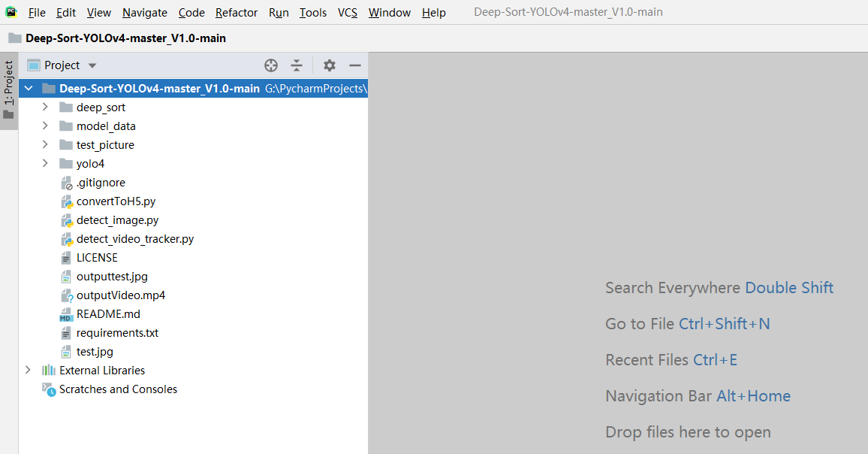Open the File menu
Image resolution: width=868 pixels, height=454 pixels.
click(x=37, y=12)
